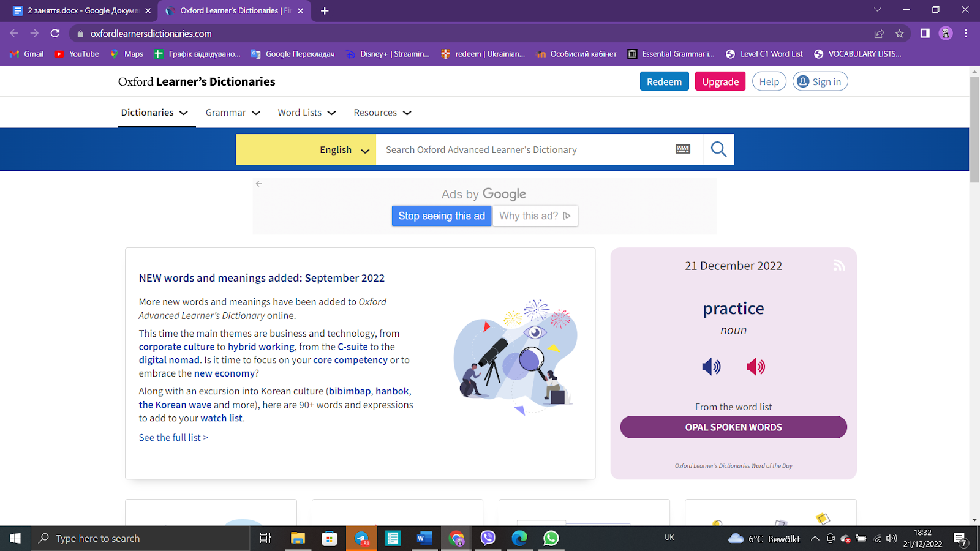
Task: Click Stop seeing this ad
Action: coord(442,216)
